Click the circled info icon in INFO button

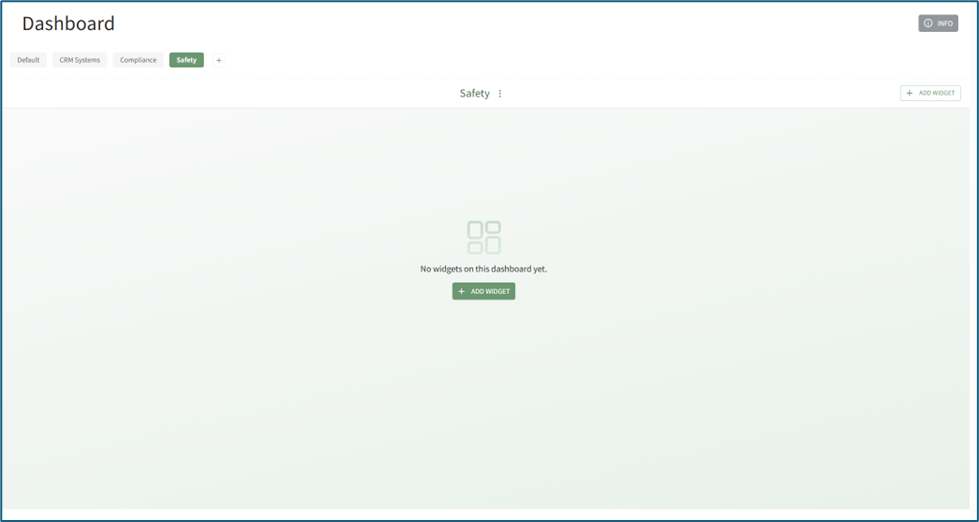(928, 23)
